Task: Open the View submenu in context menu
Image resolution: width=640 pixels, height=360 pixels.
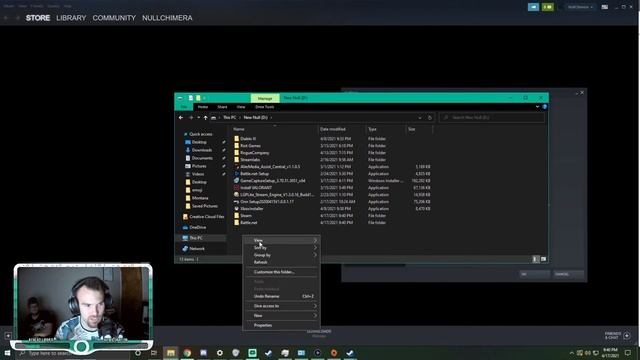Action: point(281,240)
